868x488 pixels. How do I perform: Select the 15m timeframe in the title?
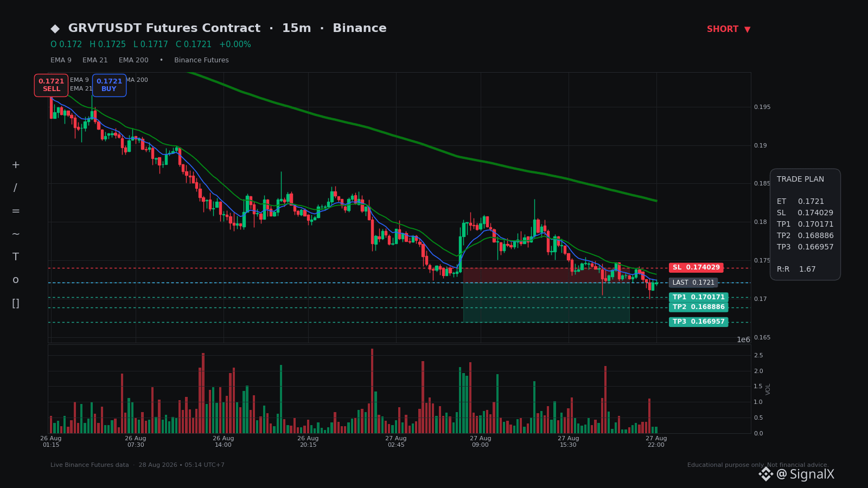click(x=296, y=28)
